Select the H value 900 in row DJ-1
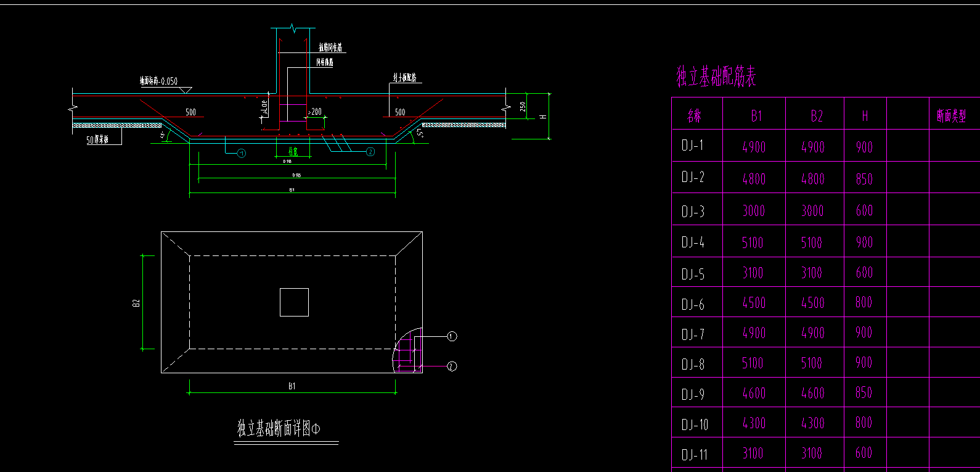Screen dimensions: 980x472 pyautogui.click(x=864, y=147)
